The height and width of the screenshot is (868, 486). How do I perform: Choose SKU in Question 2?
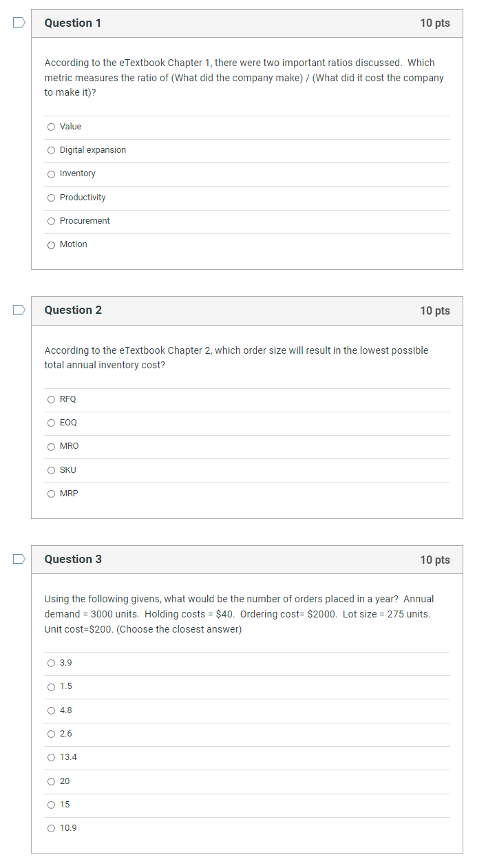(51, 470)
